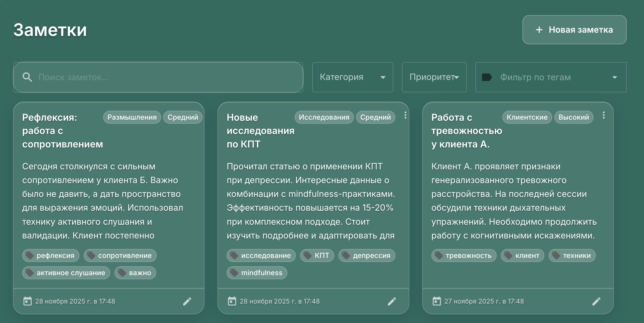Toggle the «важно» tag chip
644x323 pixels.
[135, 273]
